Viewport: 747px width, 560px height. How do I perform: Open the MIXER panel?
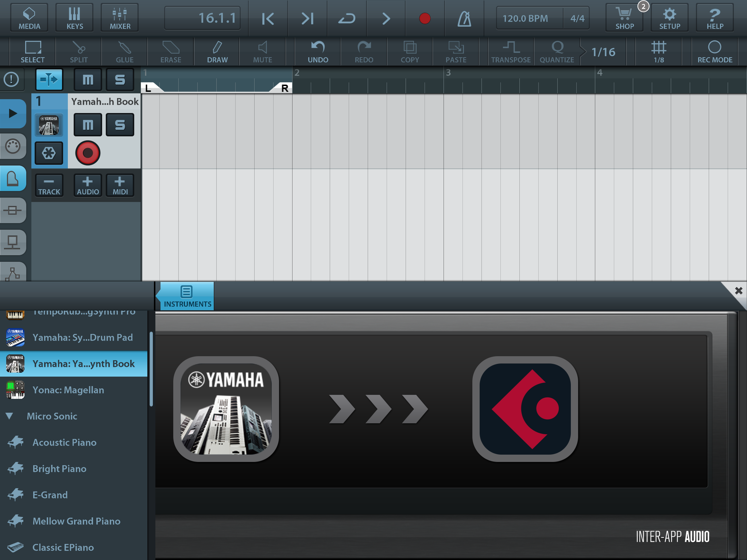(120, 17)
